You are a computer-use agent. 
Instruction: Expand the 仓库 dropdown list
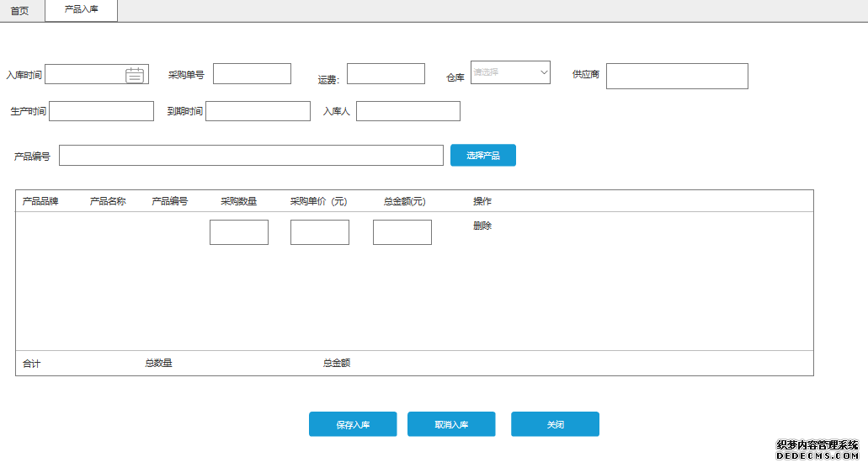510,73
